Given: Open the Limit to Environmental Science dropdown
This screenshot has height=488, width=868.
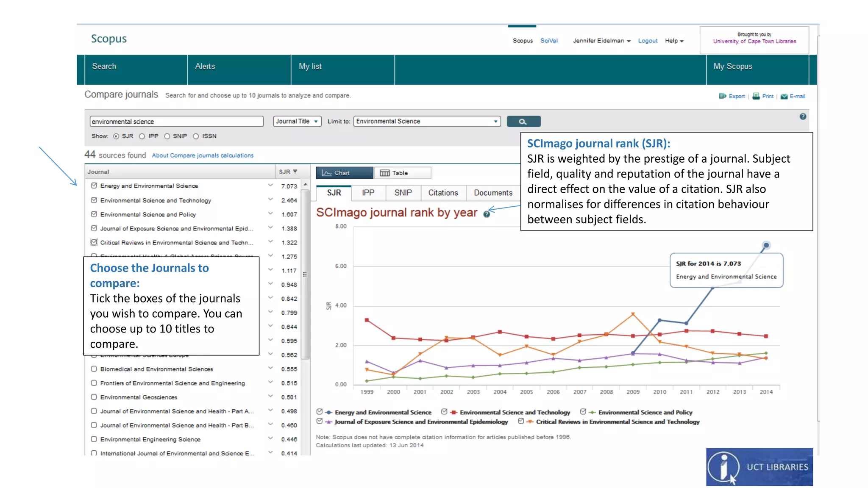Looking at the screenshot, I should click(427, 121).
